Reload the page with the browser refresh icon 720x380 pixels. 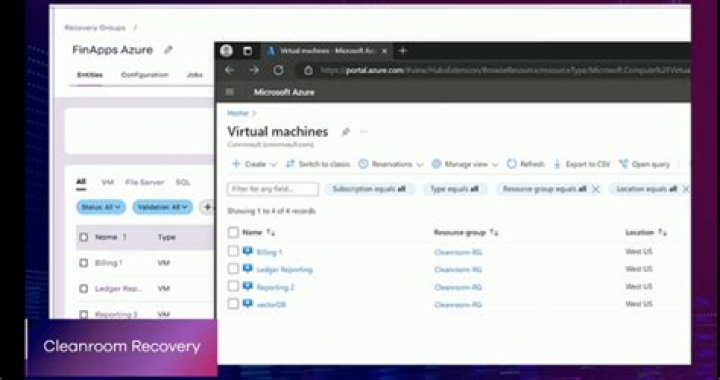pos(278,70)
